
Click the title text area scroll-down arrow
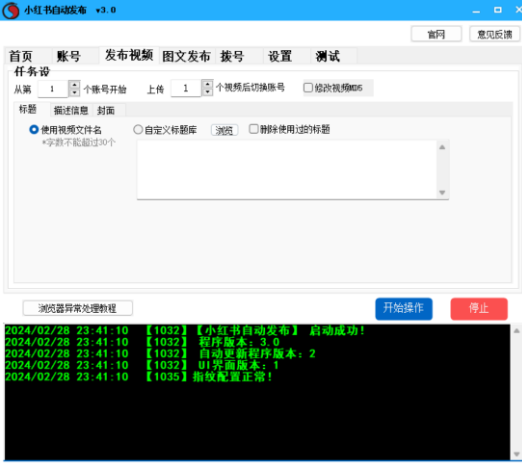442,192
